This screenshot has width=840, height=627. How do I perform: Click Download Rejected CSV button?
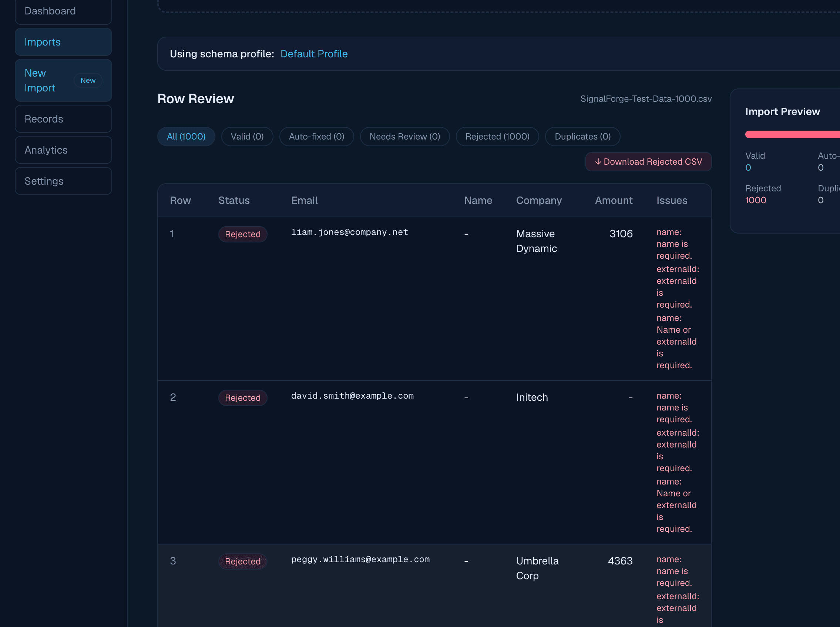648,162
